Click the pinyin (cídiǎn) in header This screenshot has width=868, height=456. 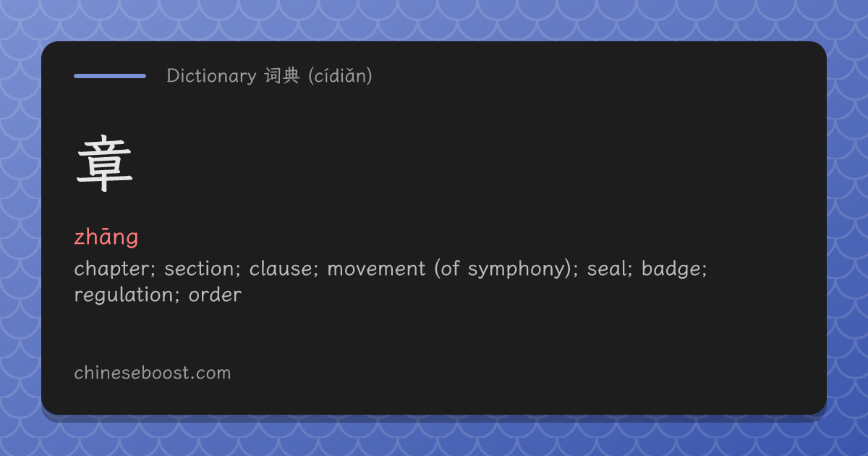[x=340, y=76]
